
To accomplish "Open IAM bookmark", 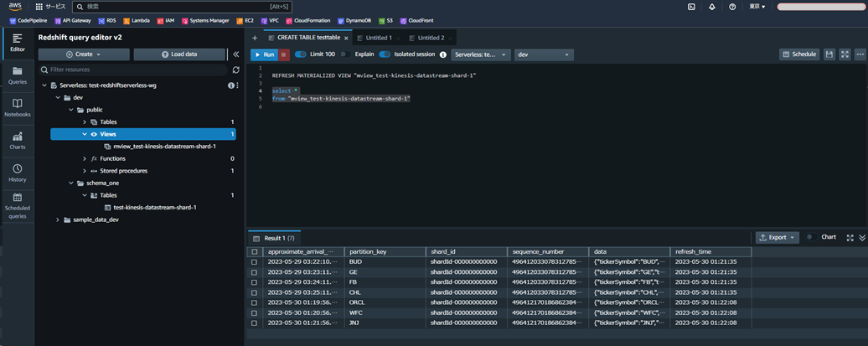I will coord(165,20).
